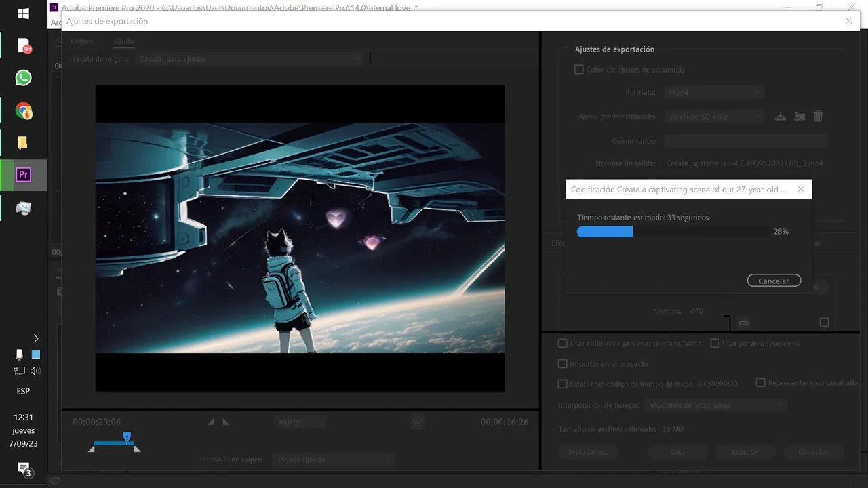
Task: Delete the preset with the trash icon
Action: pos(818,117)
